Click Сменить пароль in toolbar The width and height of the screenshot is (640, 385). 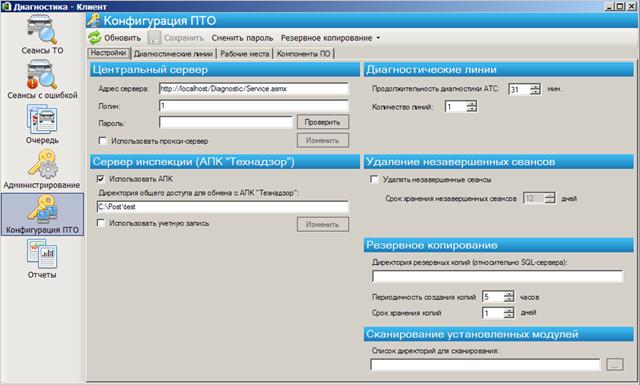(x=242, y=38)
